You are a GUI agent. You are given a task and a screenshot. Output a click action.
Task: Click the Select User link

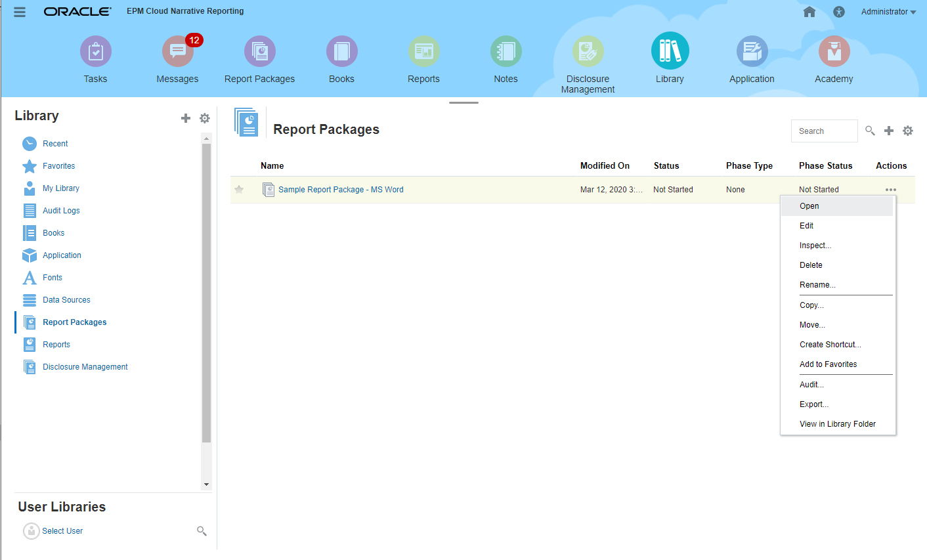[x=62, y=531]
